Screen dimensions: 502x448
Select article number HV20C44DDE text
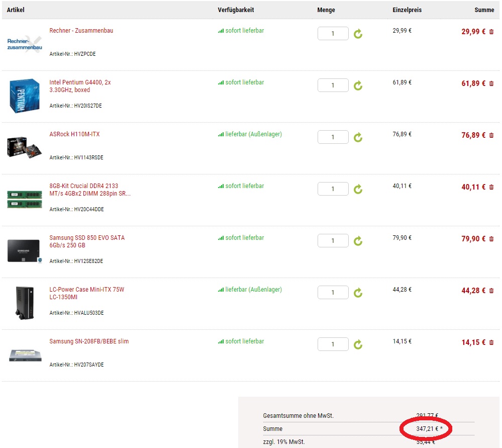click(x=89, y=209)
